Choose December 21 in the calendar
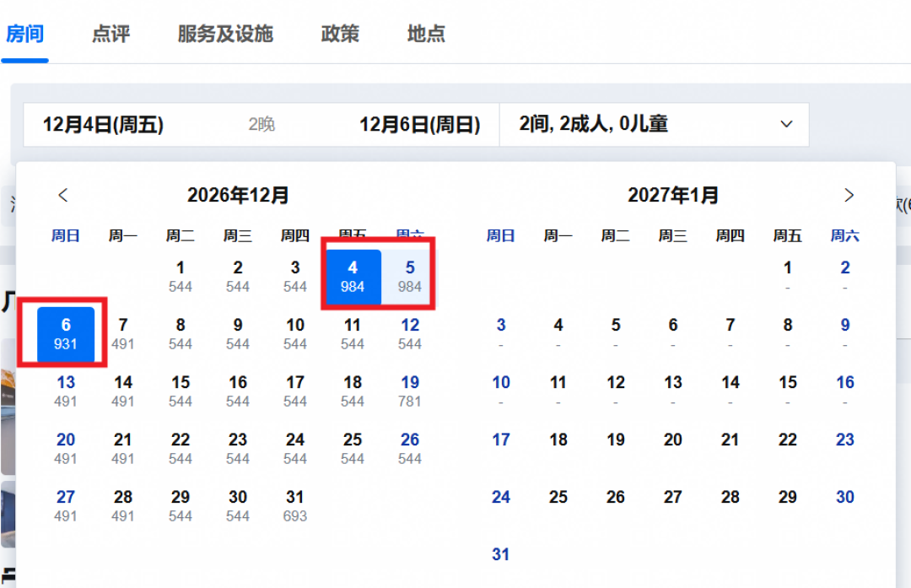Viewport: 911px width, 588px height. point(122,449)
